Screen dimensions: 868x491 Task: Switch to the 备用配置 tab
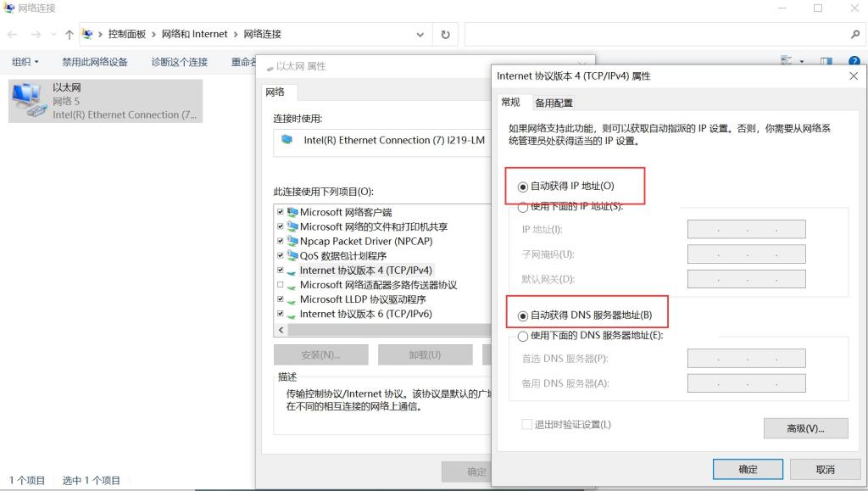pyautogui.click(x=554, y=103)
